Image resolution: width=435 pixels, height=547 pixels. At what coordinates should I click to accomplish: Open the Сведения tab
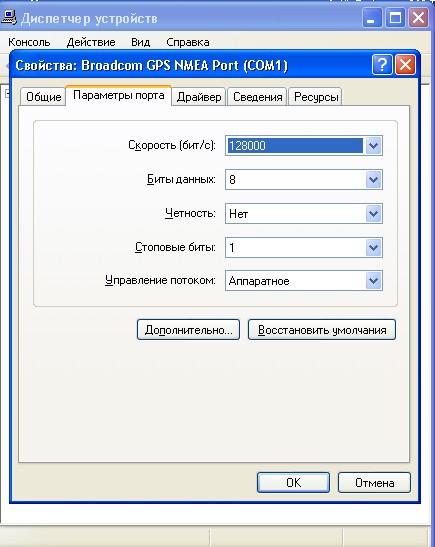click(x=257, y=97)
